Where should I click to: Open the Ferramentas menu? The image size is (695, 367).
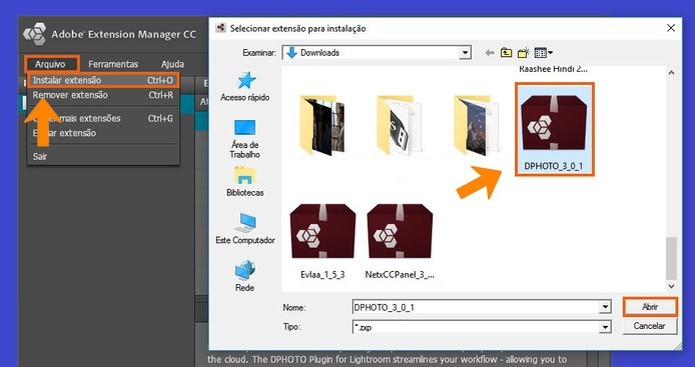(113, 64)
